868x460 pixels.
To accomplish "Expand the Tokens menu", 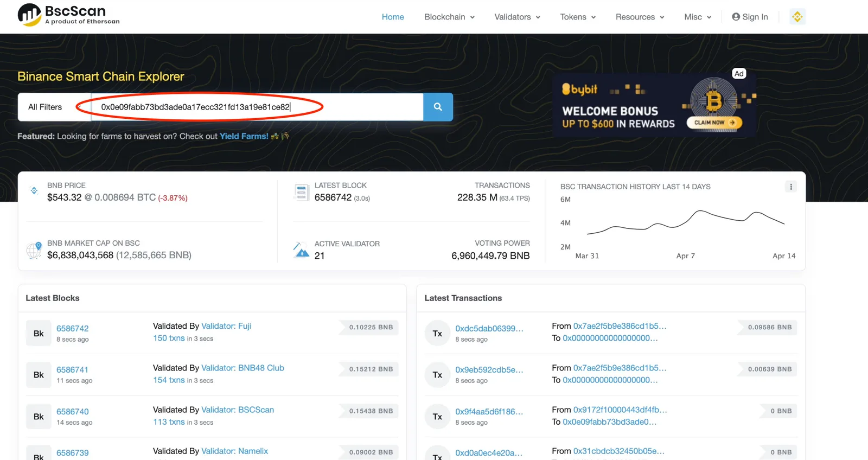I will pos(578,17).
